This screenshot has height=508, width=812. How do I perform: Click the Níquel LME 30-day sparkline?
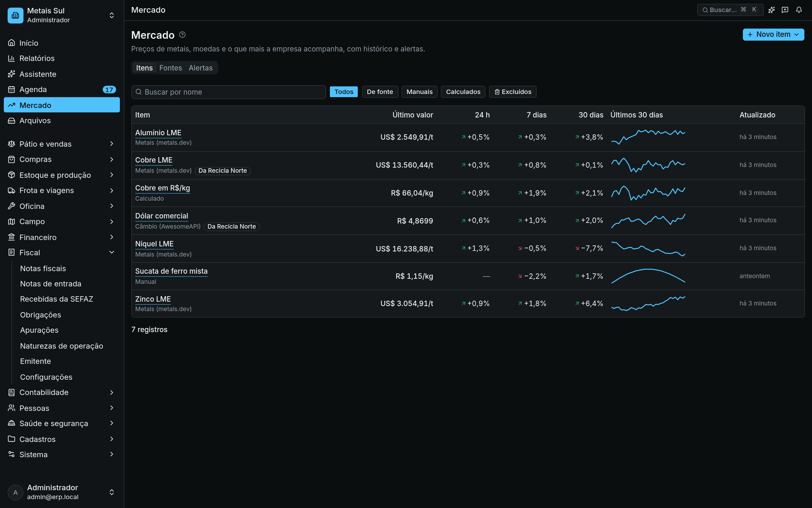click(x=648, y=249)
